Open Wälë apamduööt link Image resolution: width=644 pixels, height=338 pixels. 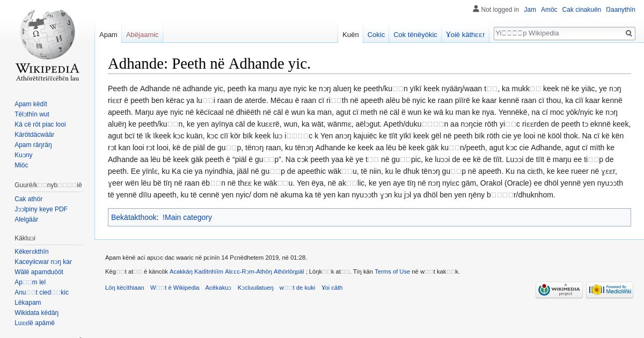click(39, 272)
